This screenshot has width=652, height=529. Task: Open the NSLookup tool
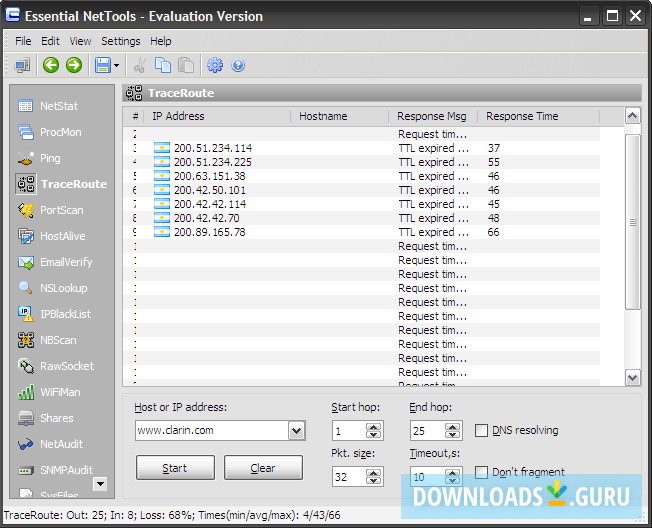(x=53, y=288)
